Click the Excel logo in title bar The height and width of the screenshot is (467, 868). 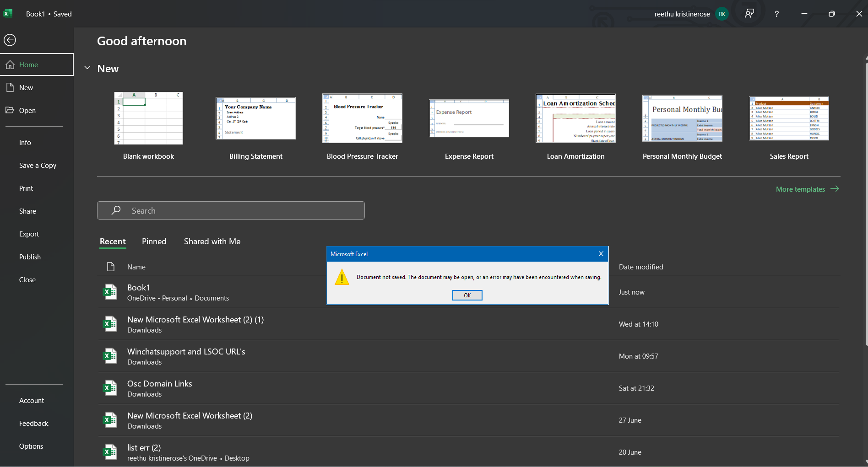(x=8, y=14)
